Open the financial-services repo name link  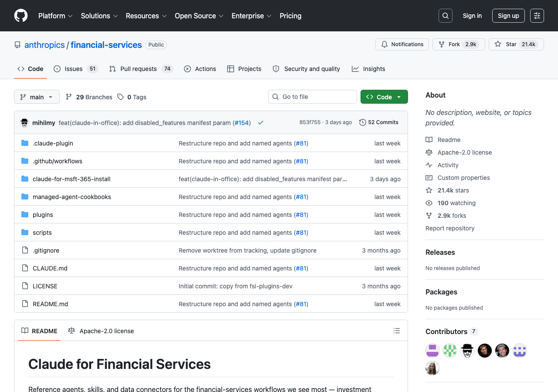click(x=106, y=45)
